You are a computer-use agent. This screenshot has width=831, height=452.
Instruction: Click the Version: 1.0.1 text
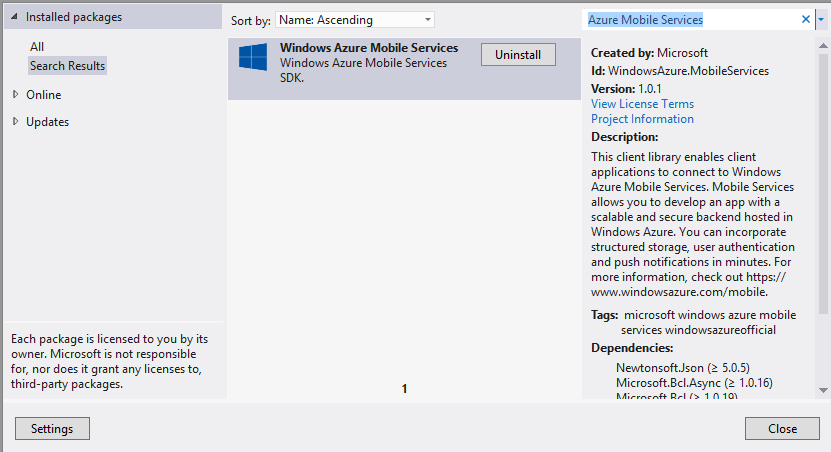click(626, 89)
